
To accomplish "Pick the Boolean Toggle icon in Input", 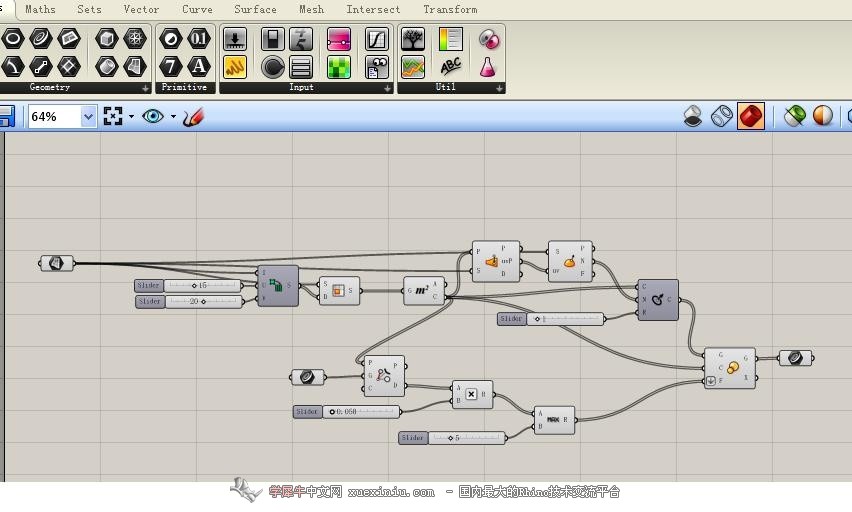I will click(x=273, y=39).
